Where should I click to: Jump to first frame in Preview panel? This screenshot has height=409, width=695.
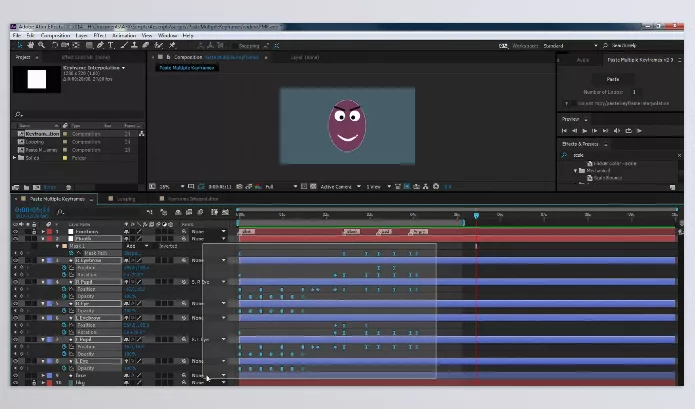click(564, 131)
